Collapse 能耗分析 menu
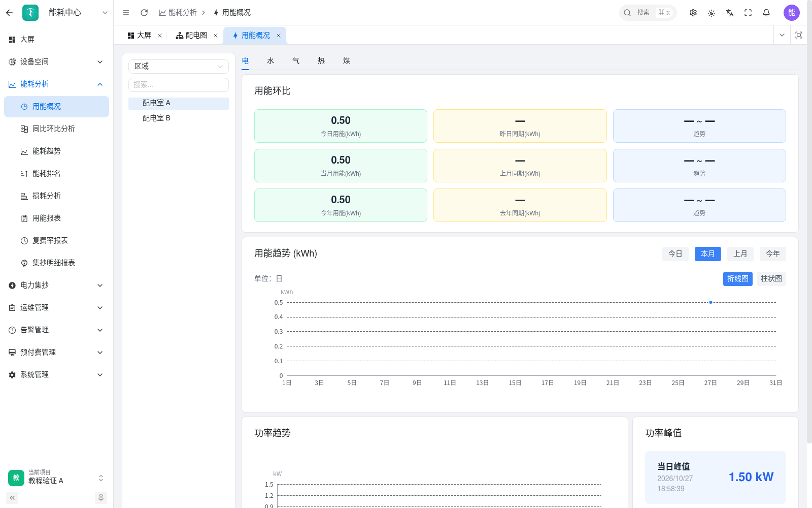This screenshot has height=508, width=812. [x=56, y=84]
